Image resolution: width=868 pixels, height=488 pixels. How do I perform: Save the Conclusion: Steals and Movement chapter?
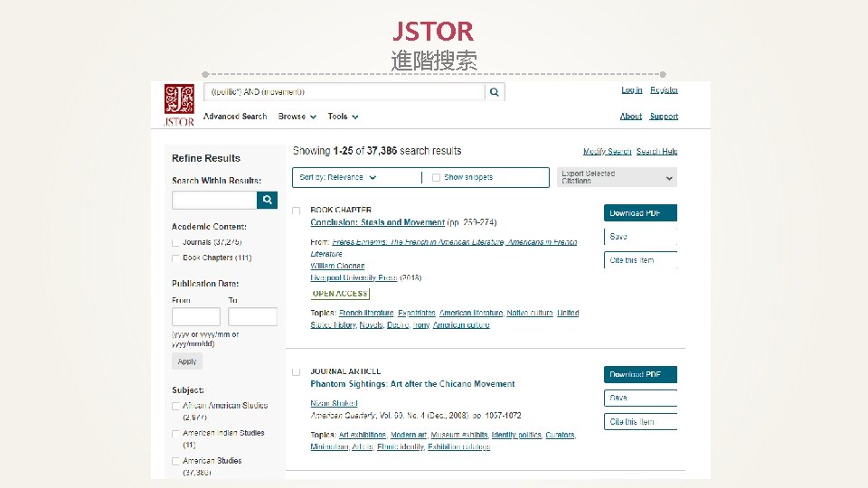pos(640,236)
